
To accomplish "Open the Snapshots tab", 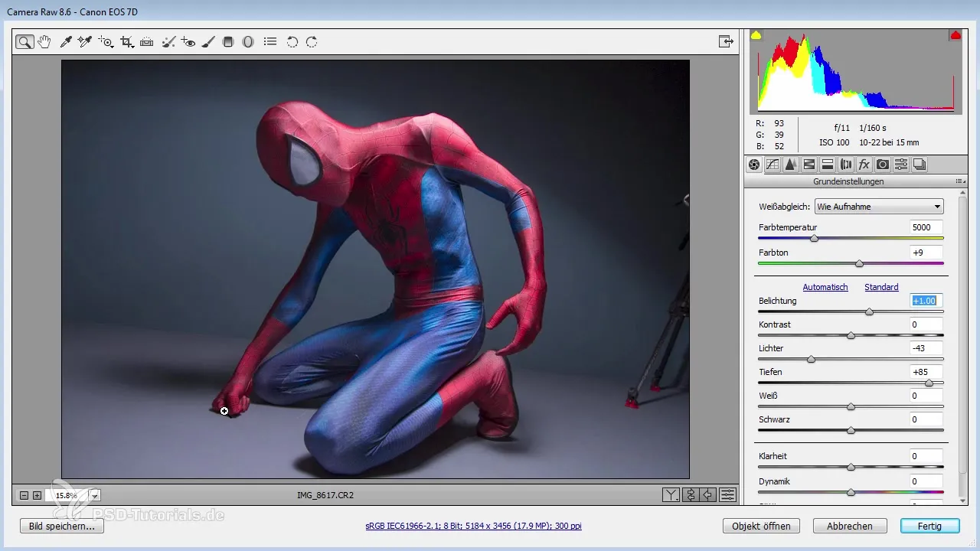I will (920, 164).
